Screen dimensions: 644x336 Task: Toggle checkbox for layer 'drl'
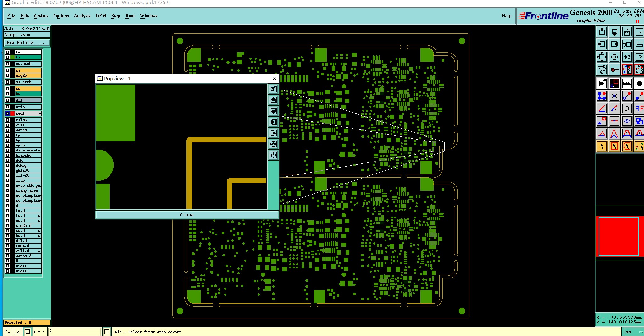click(8, 100)
